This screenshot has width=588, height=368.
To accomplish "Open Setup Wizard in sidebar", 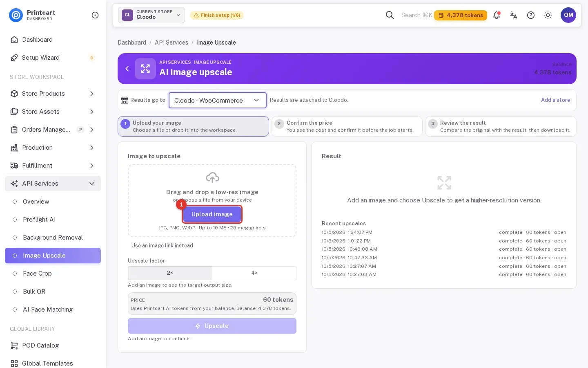I will point(53,58).
